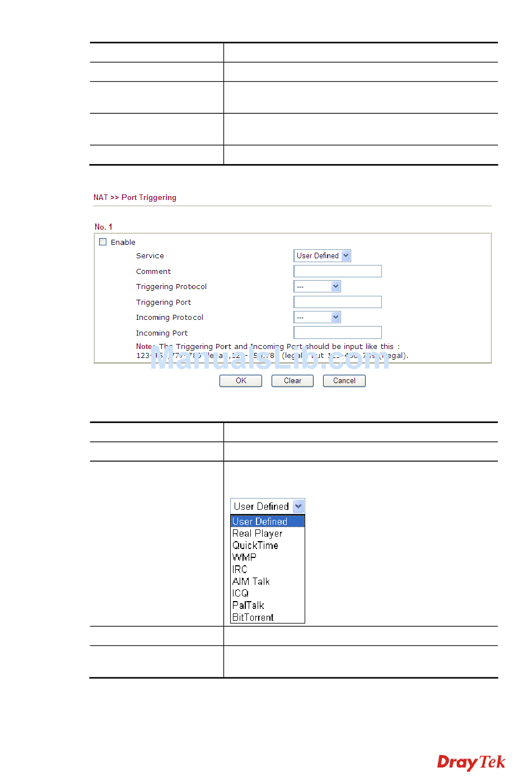Screen dimensions: 532x777
Task: Pick ICQ from the service list
Action: click(x=268, y=593)
